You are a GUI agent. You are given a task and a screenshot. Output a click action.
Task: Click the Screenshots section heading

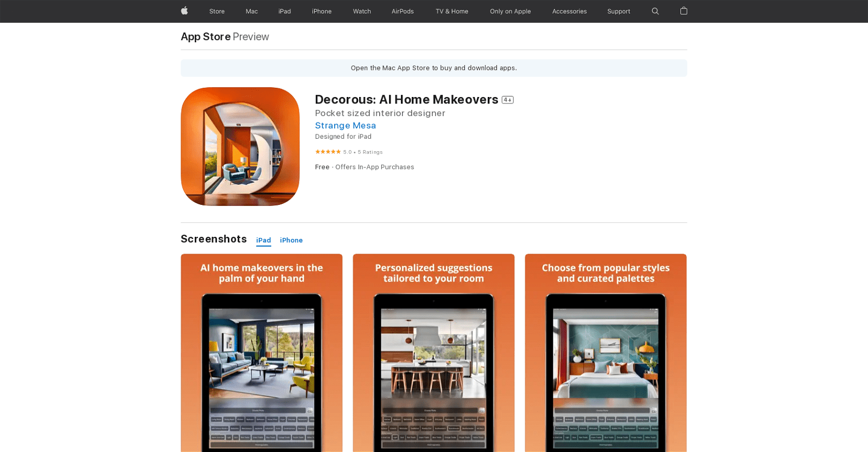214,239
